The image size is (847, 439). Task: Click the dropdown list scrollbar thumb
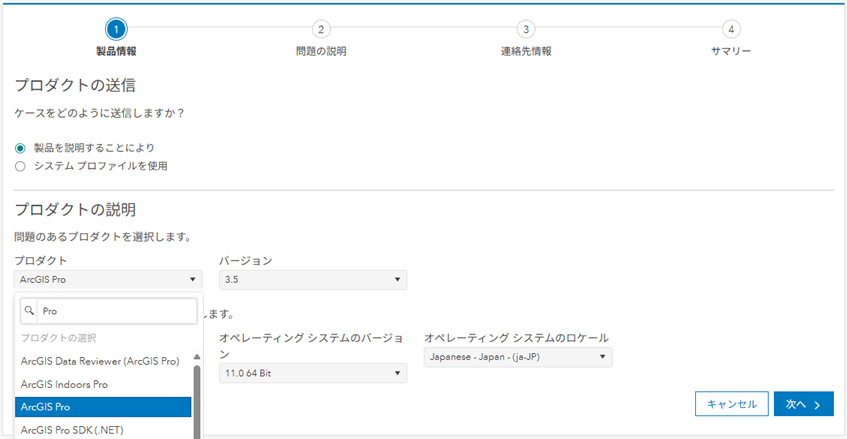[x=197, y=402]
